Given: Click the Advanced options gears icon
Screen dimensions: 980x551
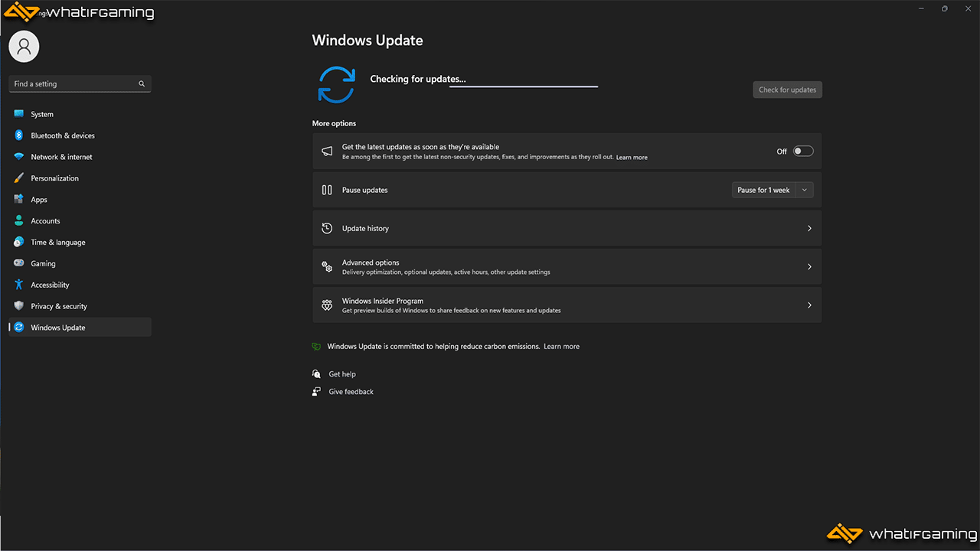Looking at the screenshot, I should [x=327, y=266].
